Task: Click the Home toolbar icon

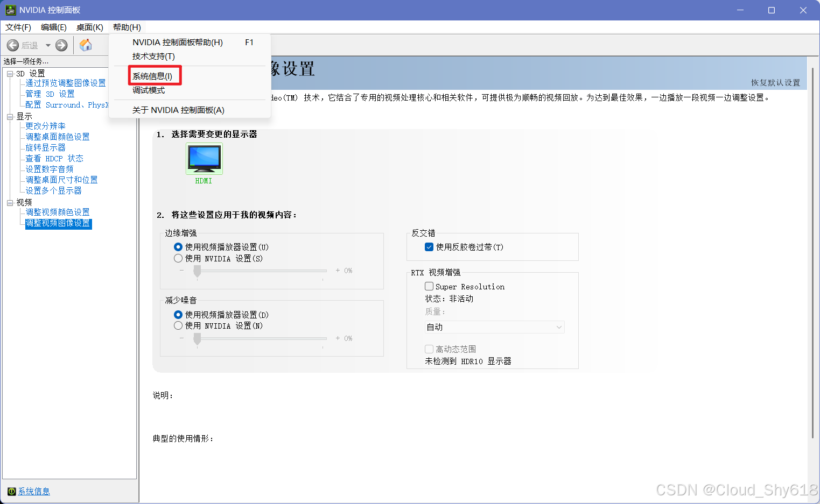Action: [86, 45]
